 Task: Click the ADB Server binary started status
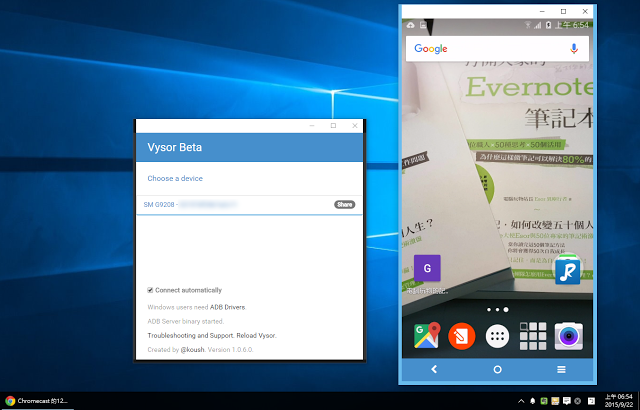[x=186, y=321]
